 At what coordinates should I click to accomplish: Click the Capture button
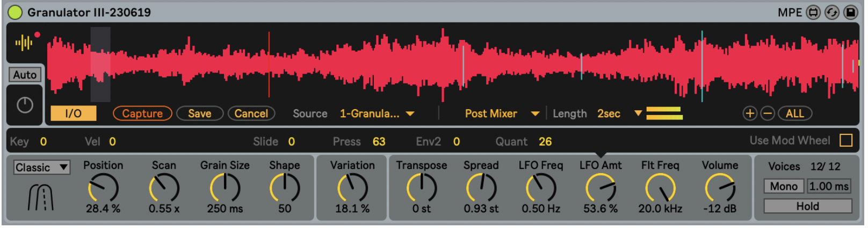click(x=142, y=113)
